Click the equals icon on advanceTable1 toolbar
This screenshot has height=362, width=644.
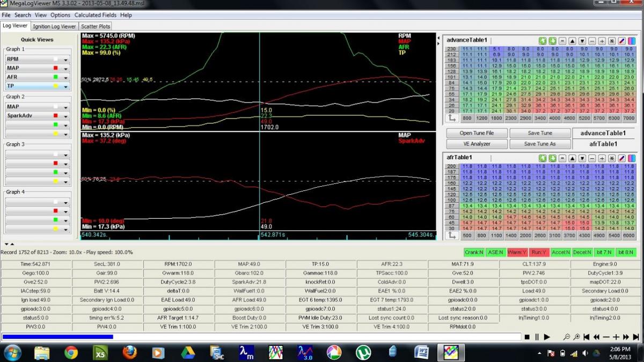click(562, 41)
